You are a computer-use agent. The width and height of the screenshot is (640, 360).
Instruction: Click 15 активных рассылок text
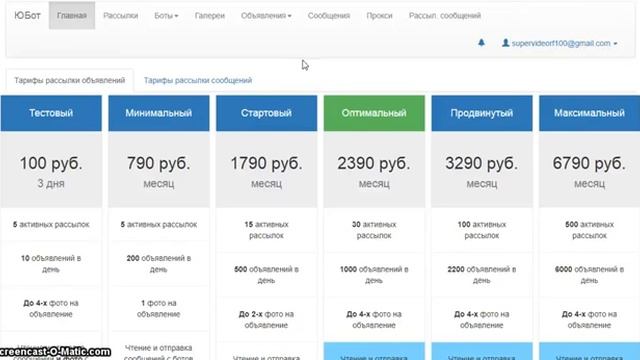pos(267,230)
